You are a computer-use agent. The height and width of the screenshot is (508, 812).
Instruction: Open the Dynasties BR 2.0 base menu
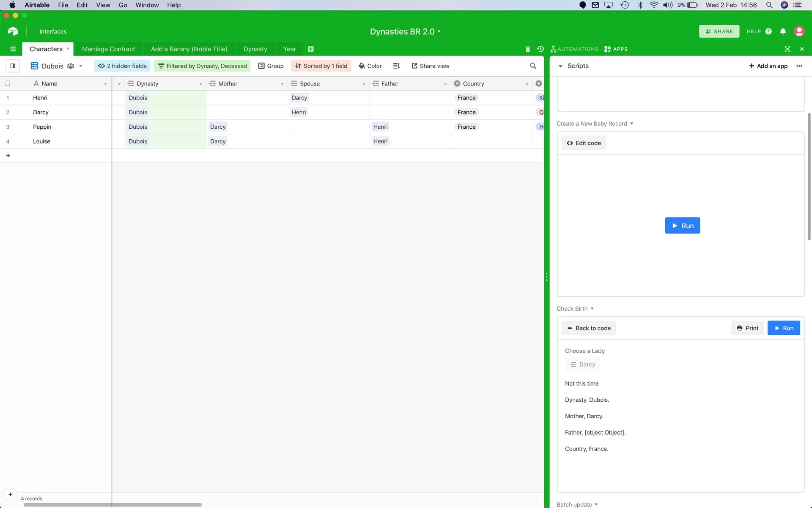405,31
